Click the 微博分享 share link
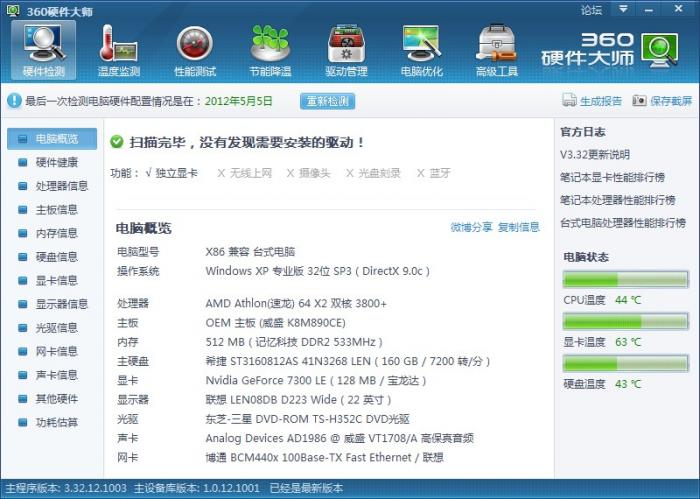 471,227
